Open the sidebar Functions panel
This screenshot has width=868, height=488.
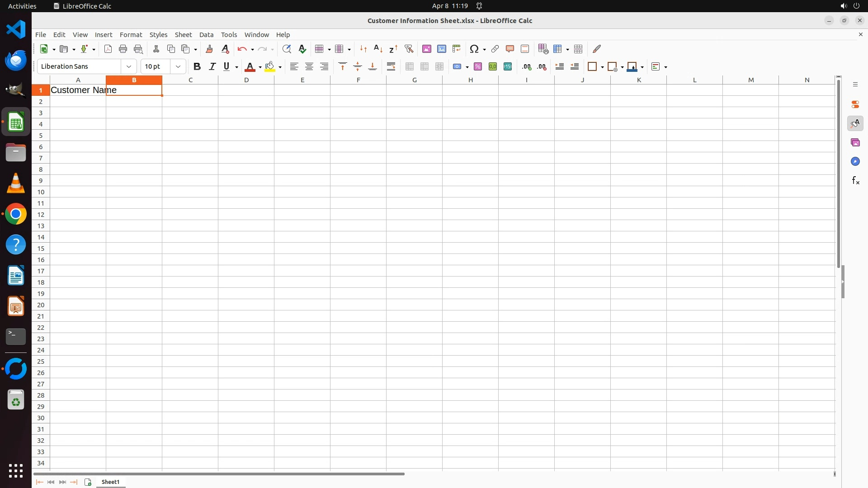click(x=855, y=181)
